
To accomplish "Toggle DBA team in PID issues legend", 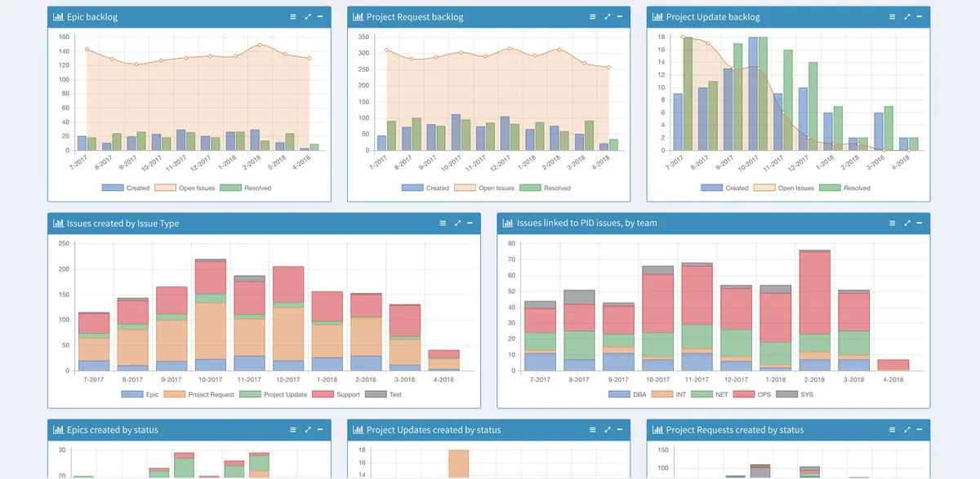I will [x=628, y=394].
